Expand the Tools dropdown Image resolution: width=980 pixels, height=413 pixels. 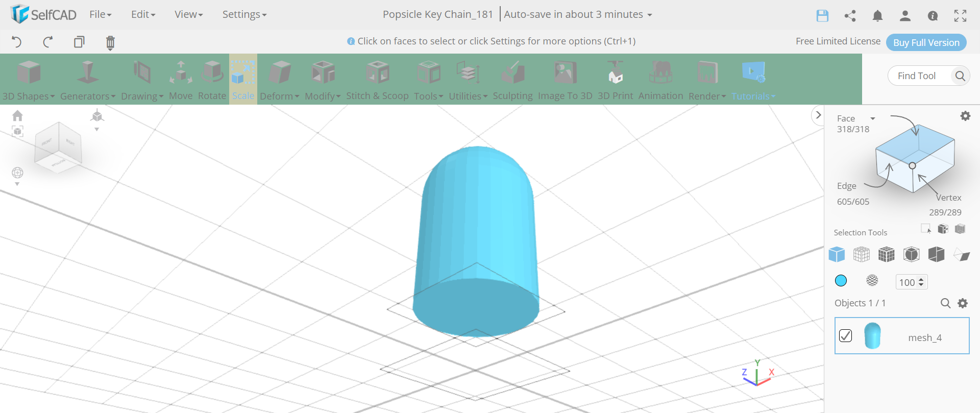(x=429, y=80)
